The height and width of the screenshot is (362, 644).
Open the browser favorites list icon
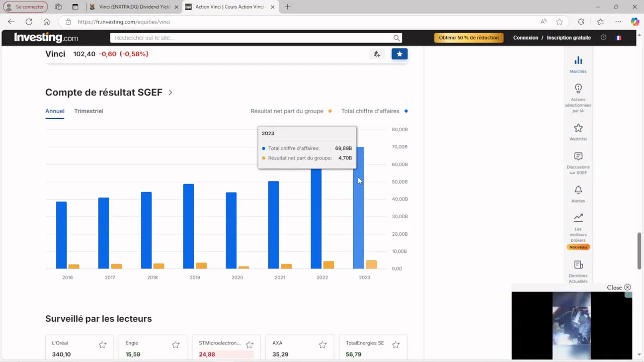(x=600, y=22)
